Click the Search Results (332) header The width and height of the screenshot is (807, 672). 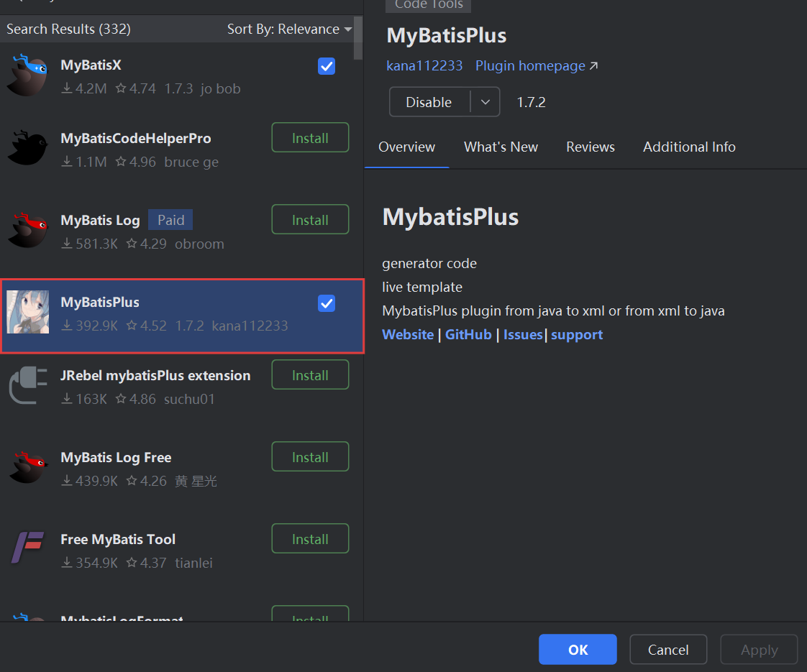[x=68, y=29]
